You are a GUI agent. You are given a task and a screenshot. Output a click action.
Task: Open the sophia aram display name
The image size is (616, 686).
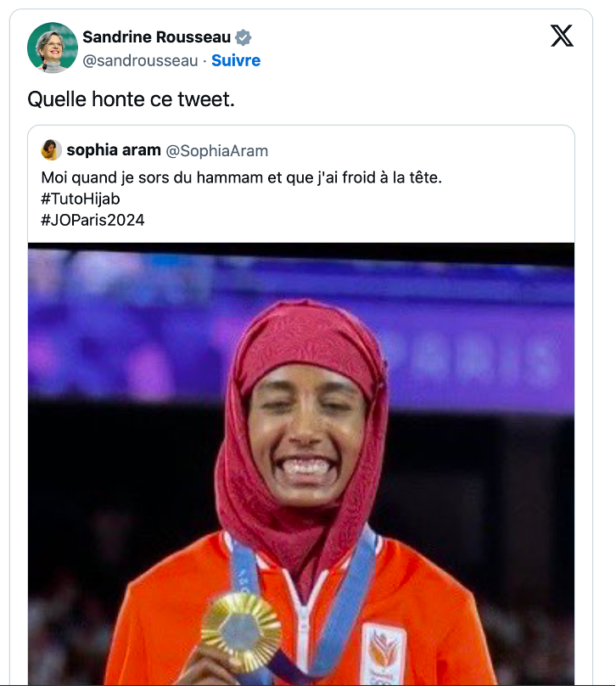114,150
